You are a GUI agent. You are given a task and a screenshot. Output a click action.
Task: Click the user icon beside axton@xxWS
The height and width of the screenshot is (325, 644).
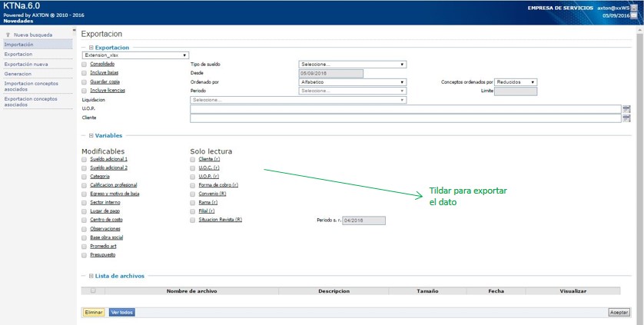click(x=633, y=7)
